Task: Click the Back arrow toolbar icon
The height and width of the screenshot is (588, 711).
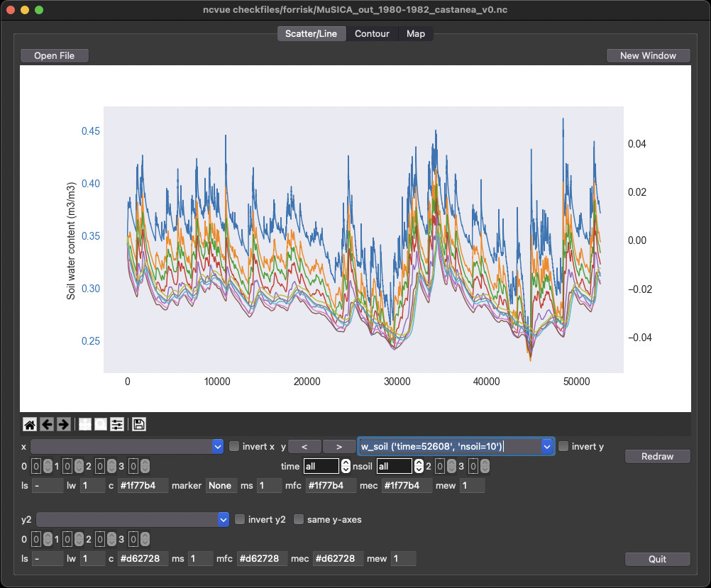Action: click(47, 424)
